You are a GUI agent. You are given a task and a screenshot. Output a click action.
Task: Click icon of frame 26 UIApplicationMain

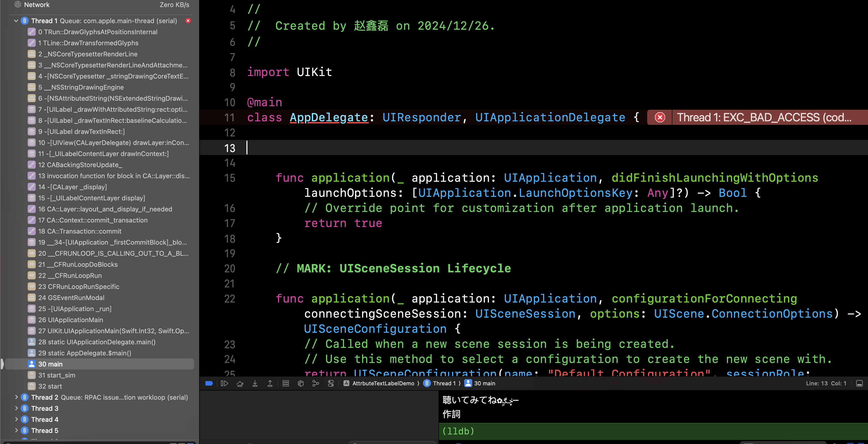31,320
